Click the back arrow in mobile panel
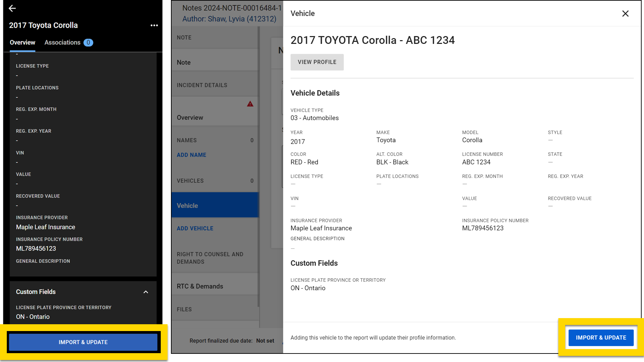Screen dimensions: 644x362 point(12,9)
